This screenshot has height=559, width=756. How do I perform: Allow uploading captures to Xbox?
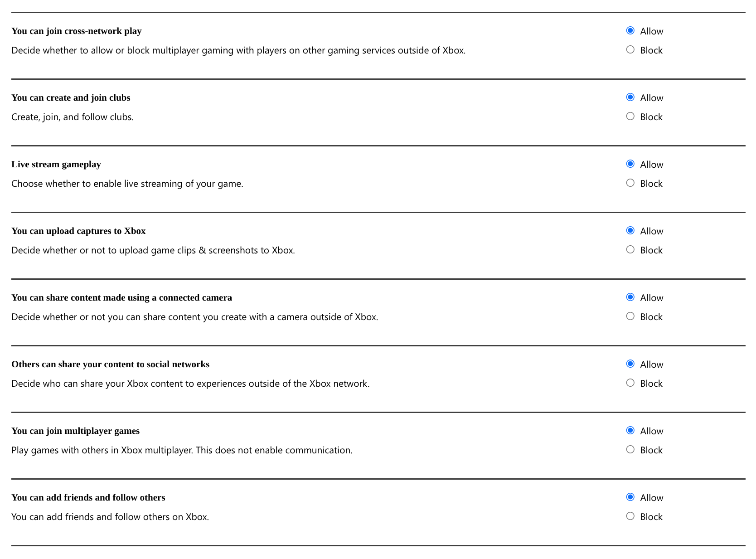pos(630,231)
